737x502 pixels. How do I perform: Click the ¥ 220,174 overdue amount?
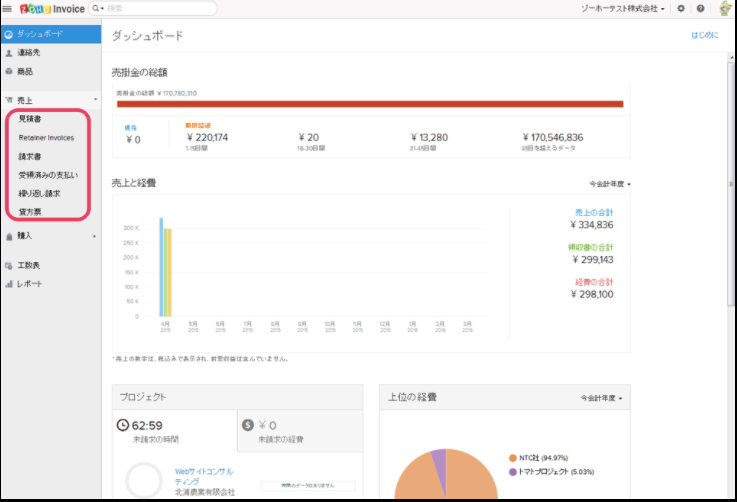[x=207, y=137]
